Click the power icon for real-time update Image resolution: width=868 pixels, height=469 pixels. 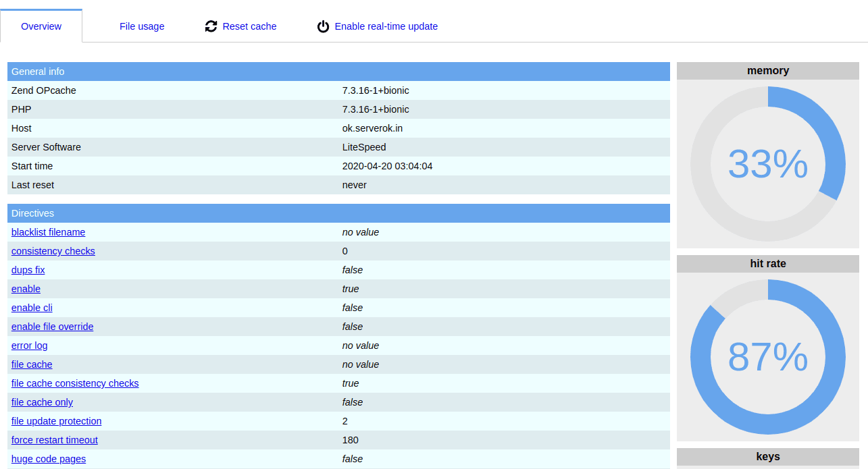(x=323, y=26)
